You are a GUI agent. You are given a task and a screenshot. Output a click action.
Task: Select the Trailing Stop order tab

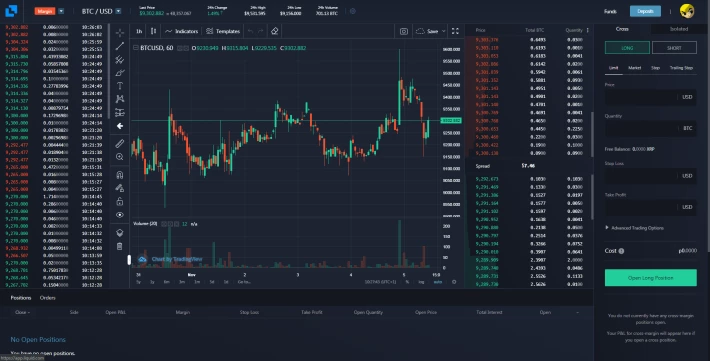pyautogui.click(x=681, y=67)
